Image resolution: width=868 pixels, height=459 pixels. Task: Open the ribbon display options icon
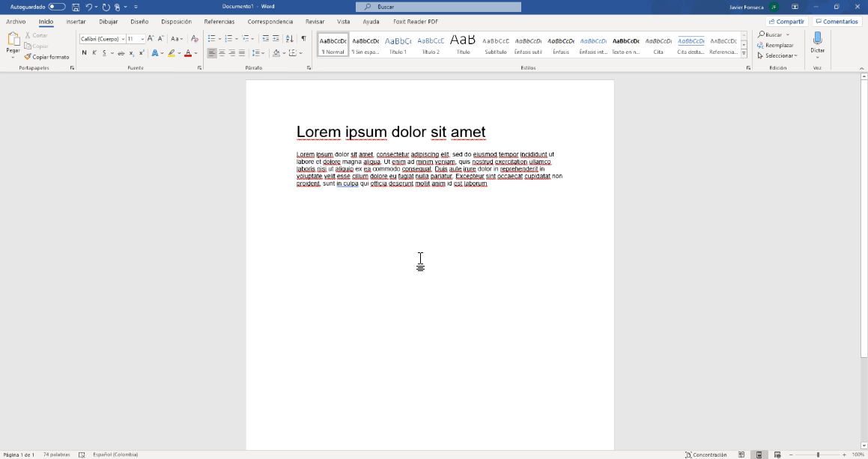click(795, 7)
